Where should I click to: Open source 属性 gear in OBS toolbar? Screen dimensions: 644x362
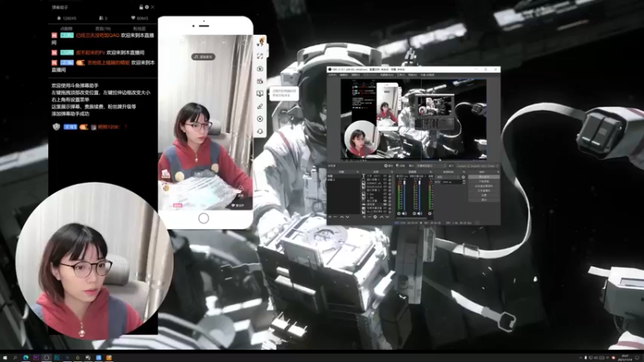point(389,166)
